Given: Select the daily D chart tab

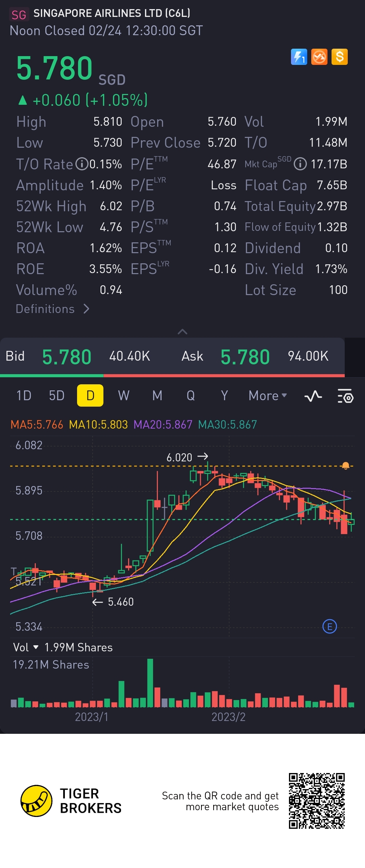Looking at the screenshot, I should click(90, 395).
